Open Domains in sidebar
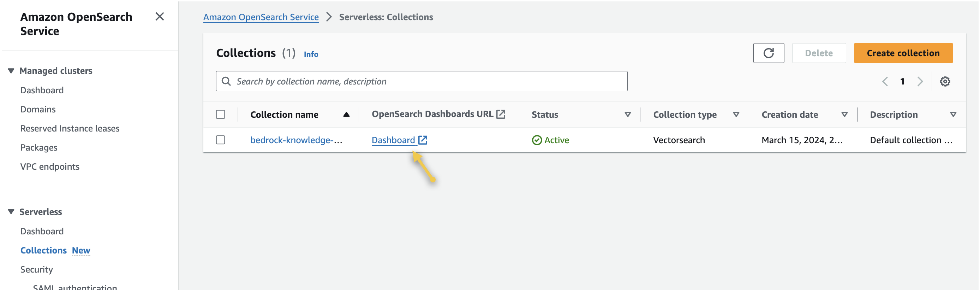980x292 pixels. coord(38,109)
